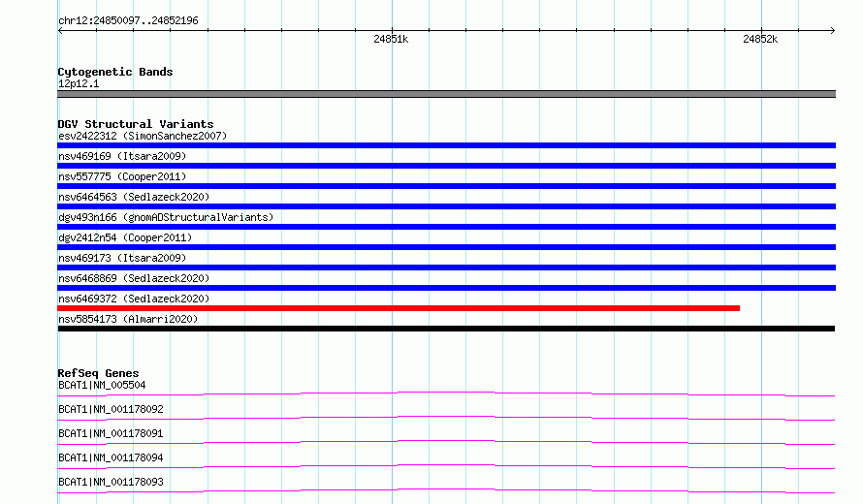863x504 pixels.
Task: Click the esv2422312 (SimonSanchez2007) label
Action: 143,136
